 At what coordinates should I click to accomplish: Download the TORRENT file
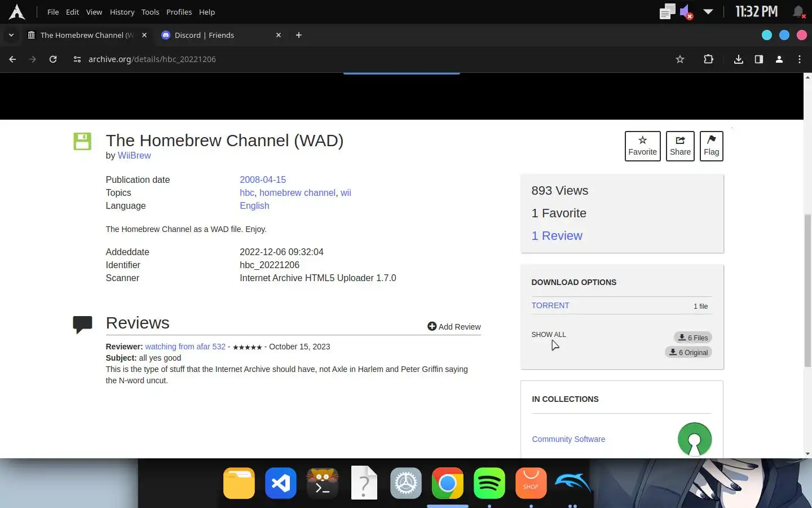[x=550, y=305]
